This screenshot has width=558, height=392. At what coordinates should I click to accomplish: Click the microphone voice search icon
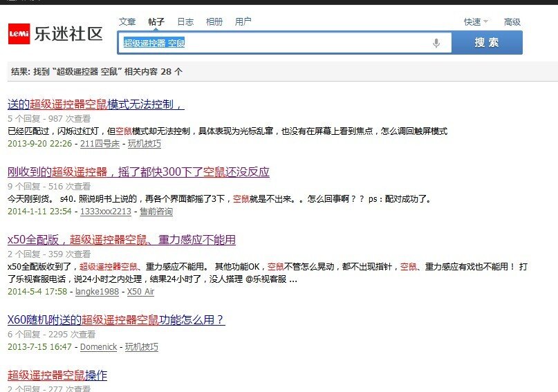(x=436, y=43)
